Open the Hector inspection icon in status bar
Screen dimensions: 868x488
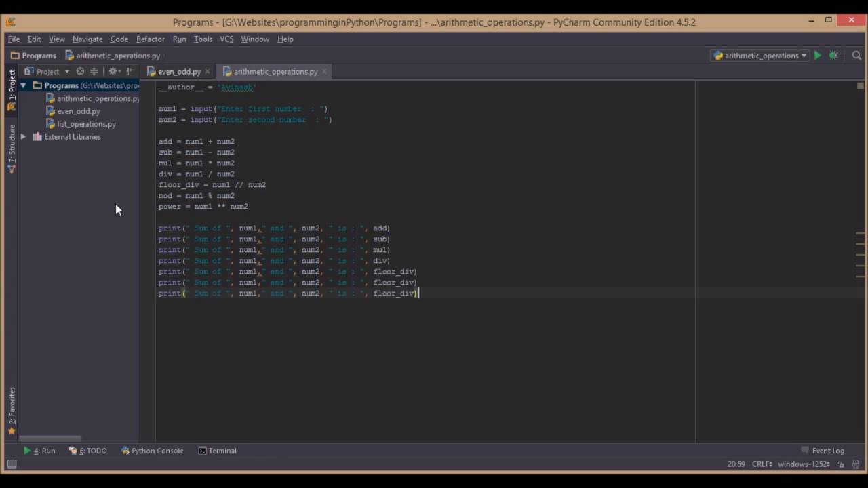[856, 464]
